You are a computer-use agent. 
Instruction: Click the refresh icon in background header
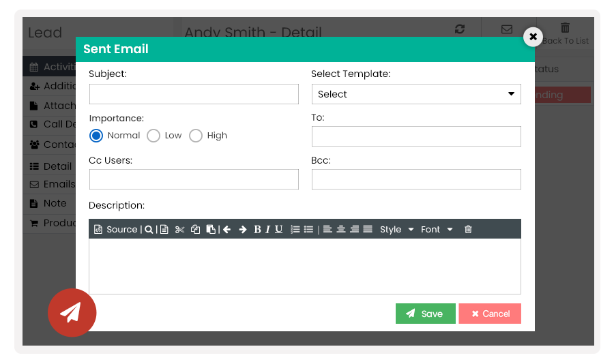pyautogui.click(x=460, y=29)
